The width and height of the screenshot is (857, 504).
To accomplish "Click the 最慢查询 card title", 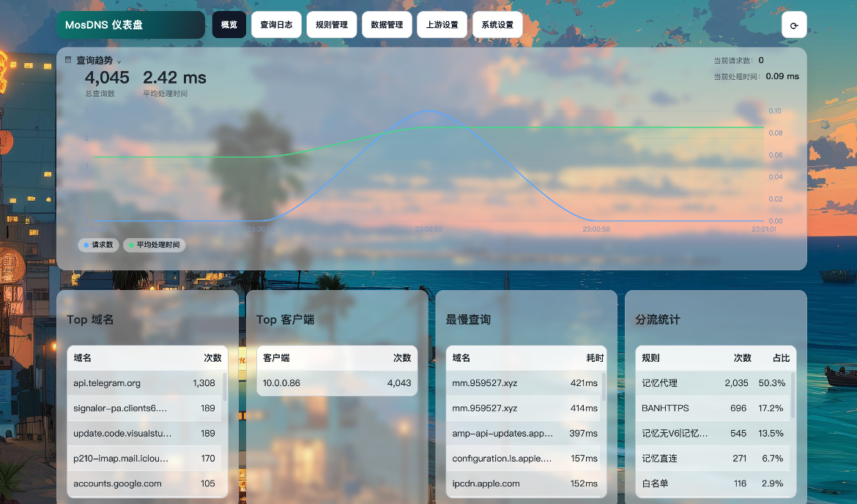I will click(x=468, y=320).
